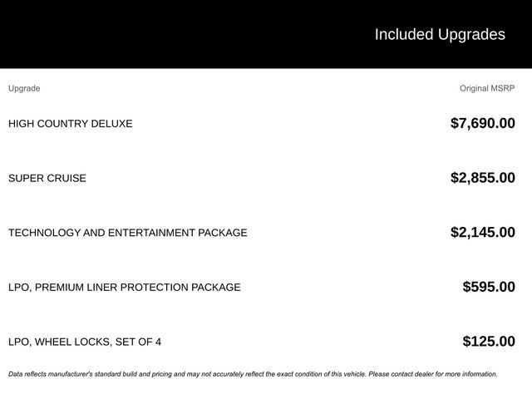532x399 pixels.
Task: Select the SUPER CRUISE upgrade row
Action: click(x=262, y=178)
